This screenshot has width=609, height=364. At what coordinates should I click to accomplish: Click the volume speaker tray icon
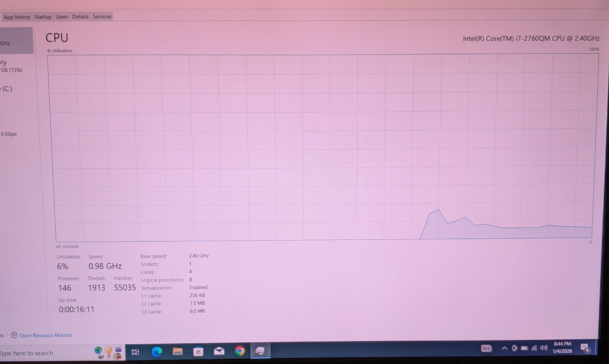tap(544, 348)
